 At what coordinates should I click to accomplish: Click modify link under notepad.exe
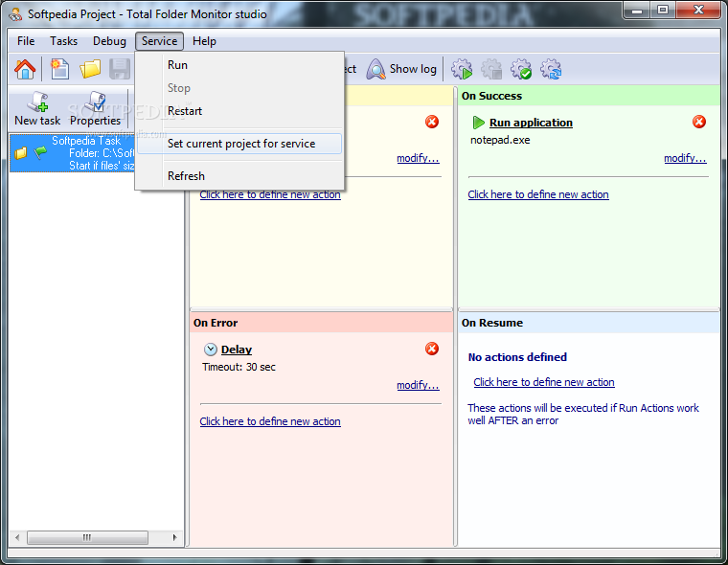click(x=685, y=158)
